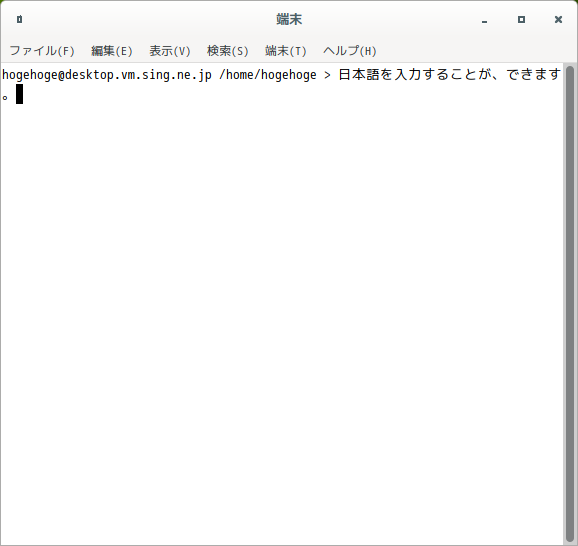Open the 検索(S) menu
578x546 pixels.
227,51
